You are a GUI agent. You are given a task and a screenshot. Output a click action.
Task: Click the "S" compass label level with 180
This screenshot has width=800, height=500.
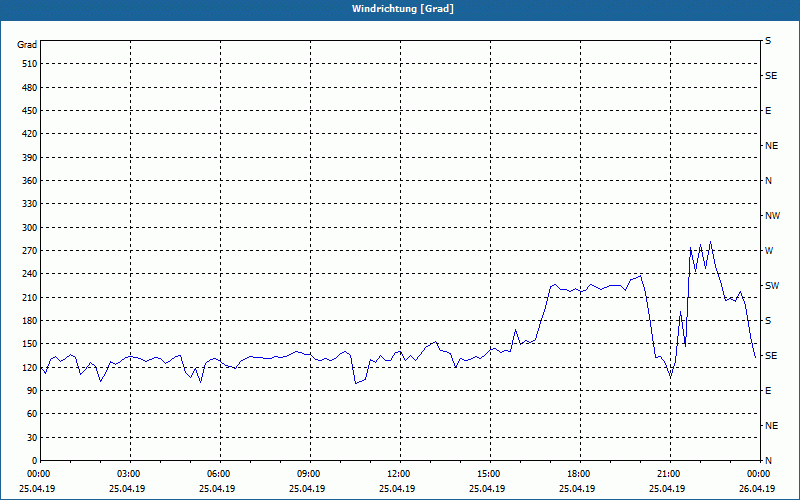coord(768,321)
